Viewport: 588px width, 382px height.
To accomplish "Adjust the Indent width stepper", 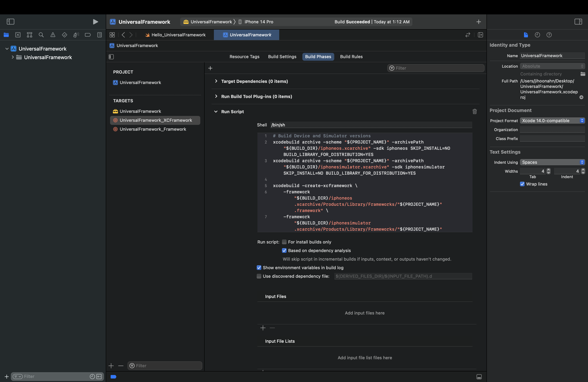I will pyautogui.click(x=583, y=171).
